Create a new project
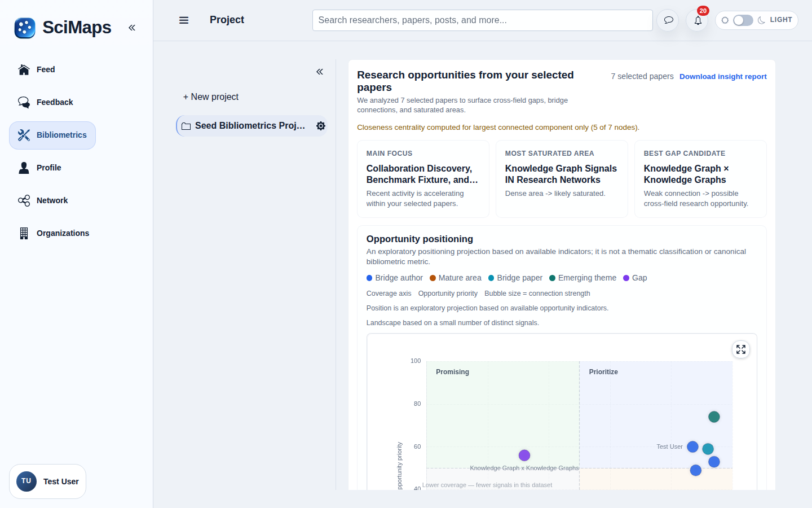Viewport: 812px width, 508px height. [211, 97]
